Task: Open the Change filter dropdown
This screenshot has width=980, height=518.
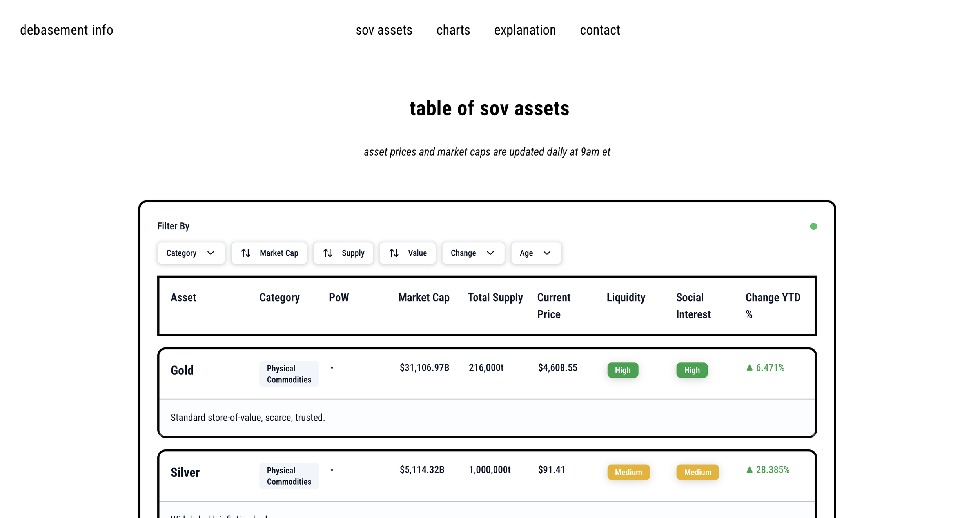Action: click(x=473, y=253)
